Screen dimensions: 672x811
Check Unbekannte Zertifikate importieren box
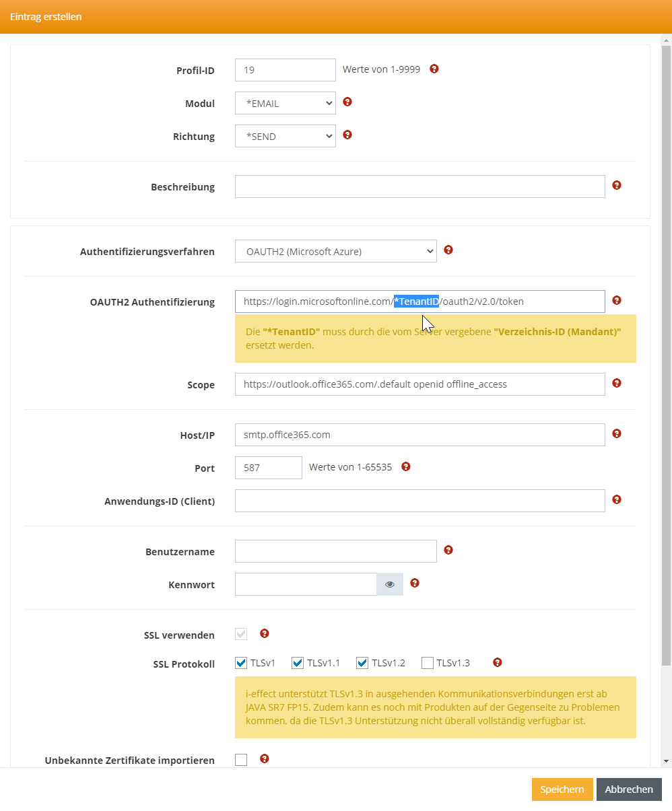(241, 760)
